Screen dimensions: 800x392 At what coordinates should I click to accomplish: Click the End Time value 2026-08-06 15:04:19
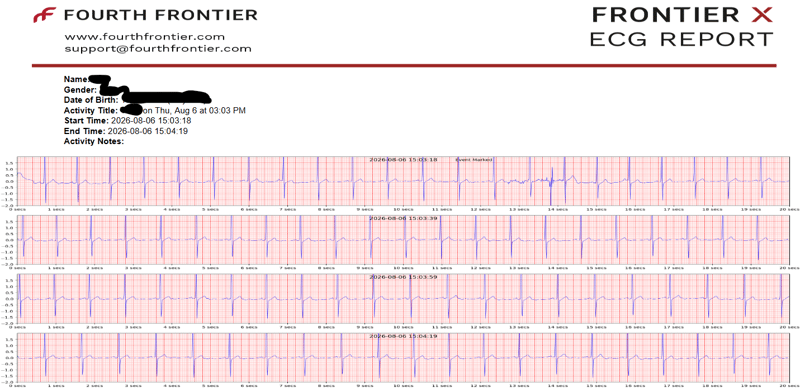pos(148,131)
